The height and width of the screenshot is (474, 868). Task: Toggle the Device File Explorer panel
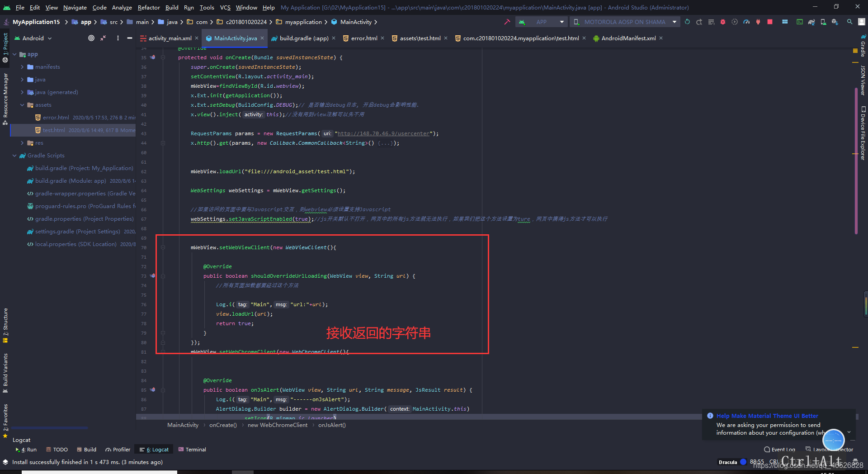[863, 133]
